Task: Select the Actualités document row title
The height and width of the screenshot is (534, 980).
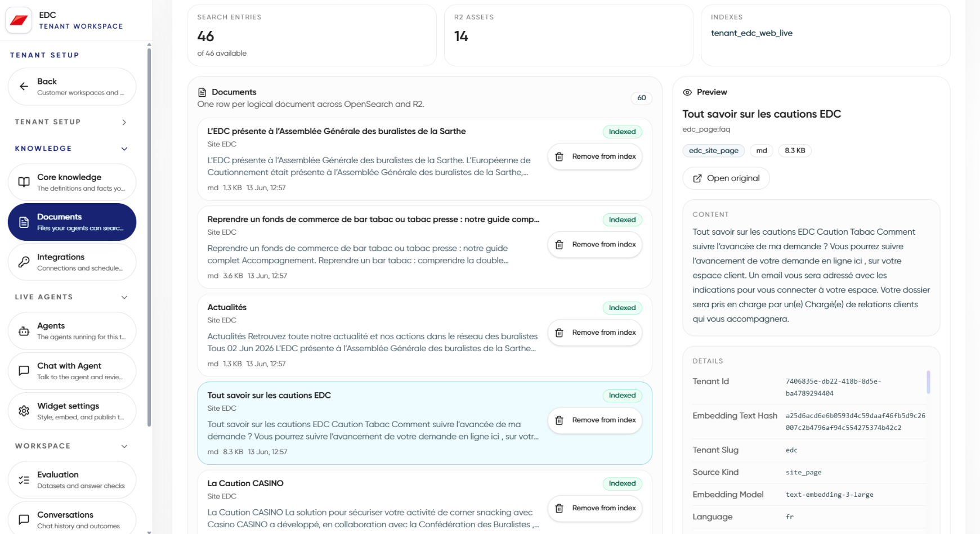Action: click(x=227, y=307)
